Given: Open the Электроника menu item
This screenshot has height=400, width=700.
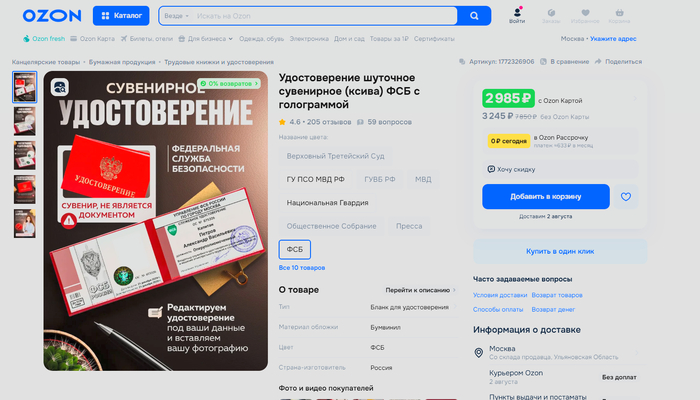Looking at the screenshot, I should (x=309, y=39).
